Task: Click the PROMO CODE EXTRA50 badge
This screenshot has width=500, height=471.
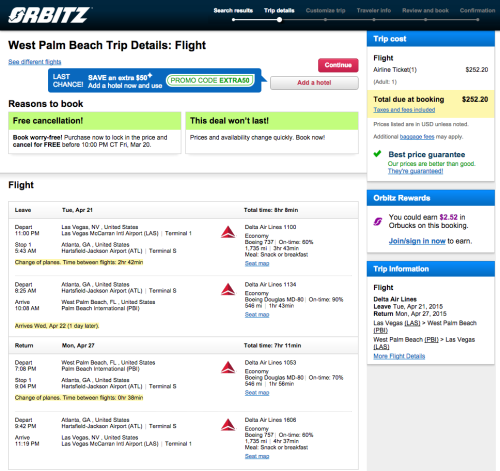Action: [x=210, y=80]
